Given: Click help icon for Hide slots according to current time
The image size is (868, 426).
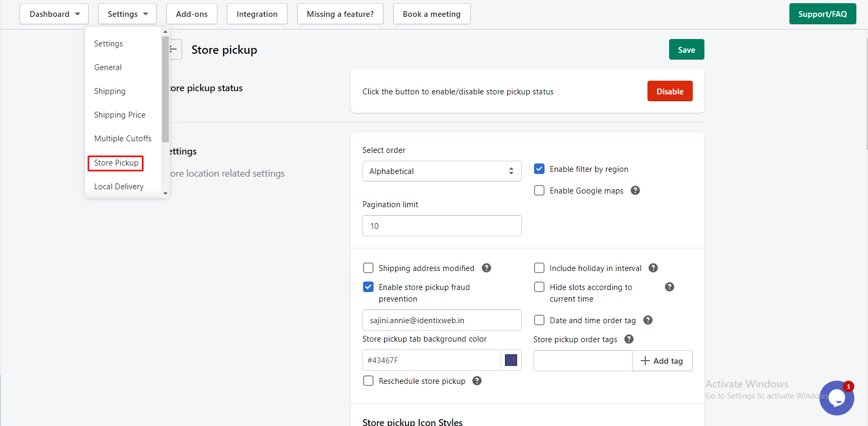Looking at the screenshot, I should point(670,287).
